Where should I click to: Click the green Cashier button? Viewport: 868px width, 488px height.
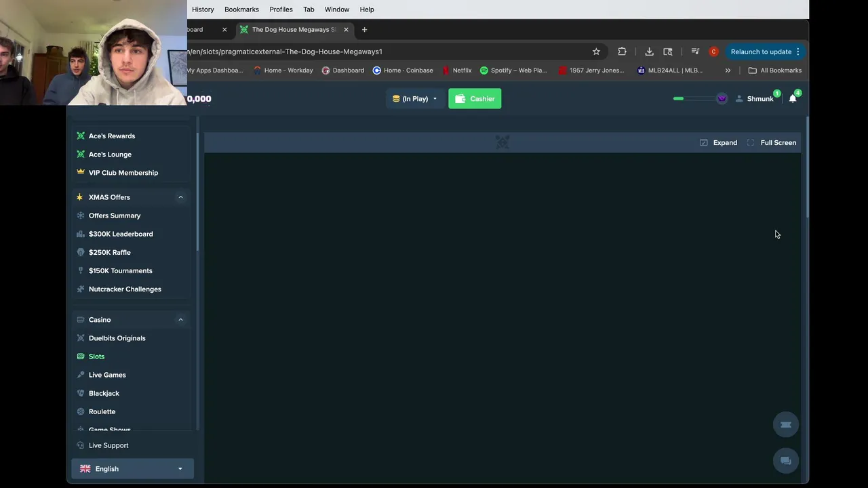[475, 99]
